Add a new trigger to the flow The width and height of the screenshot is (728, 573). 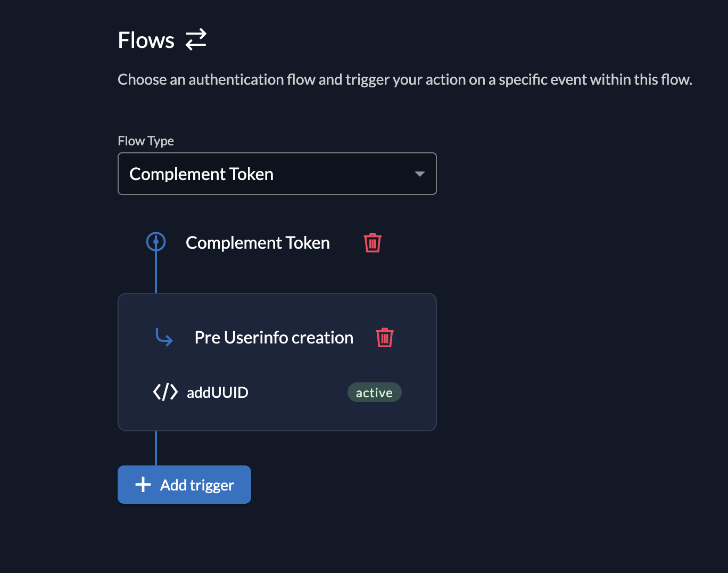(x=184, y=485)
